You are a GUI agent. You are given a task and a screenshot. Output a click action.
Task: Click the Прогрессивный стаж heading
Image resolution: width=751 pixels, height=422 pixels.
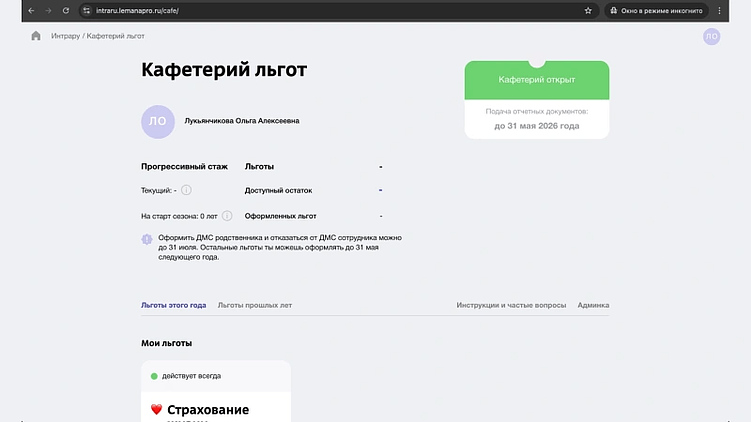coord(184,167)
